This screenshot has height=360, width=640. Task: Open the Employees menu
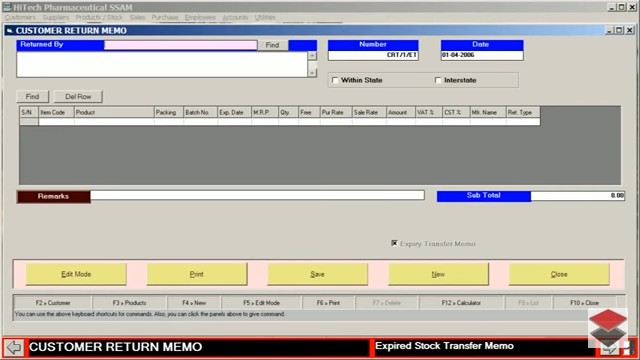[200, 17]
